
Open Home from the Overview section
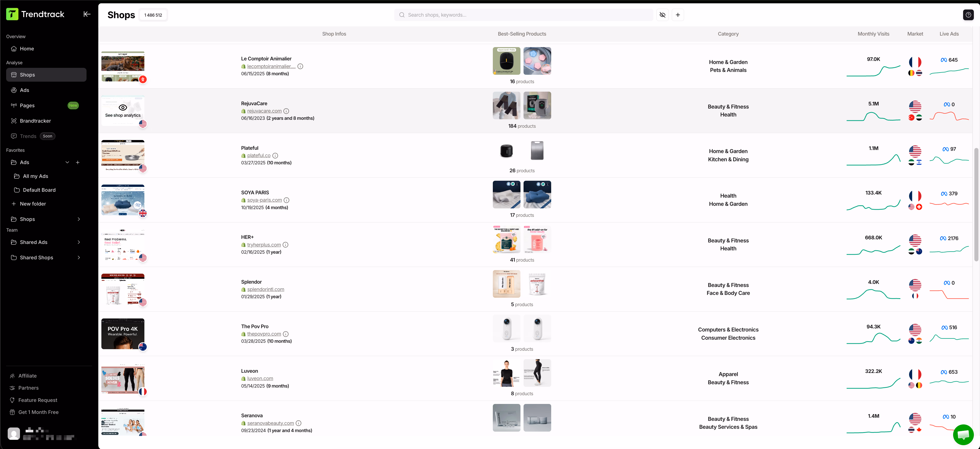pos(27,48)
